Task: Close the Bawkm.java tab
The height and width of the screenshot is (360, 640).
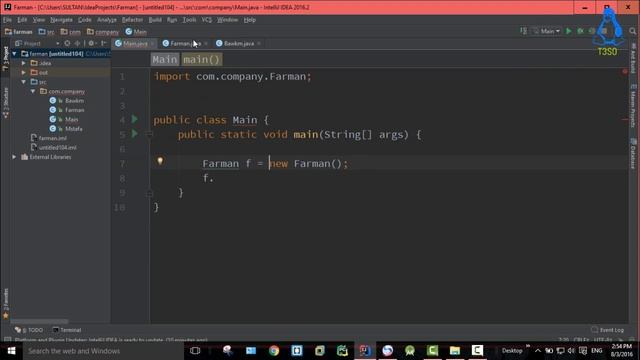Action: coord(259,43)
